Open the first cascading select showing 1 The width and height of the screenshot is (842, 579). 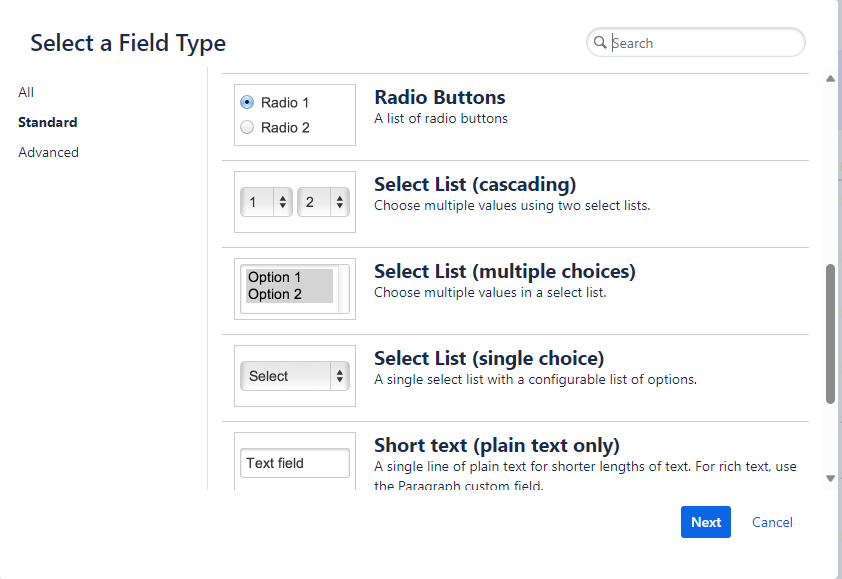(265, 202)
